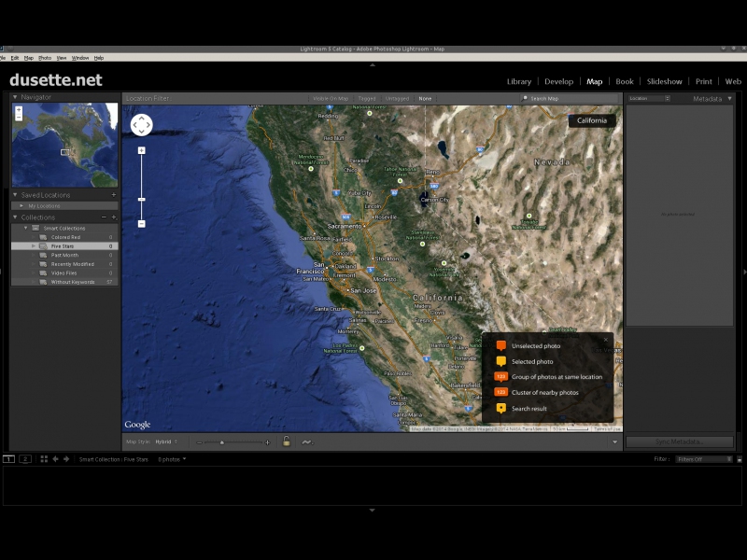Click the Search Map field
Image resolution: width=747 pixels, height=560 pixels.
pos(570,99)
